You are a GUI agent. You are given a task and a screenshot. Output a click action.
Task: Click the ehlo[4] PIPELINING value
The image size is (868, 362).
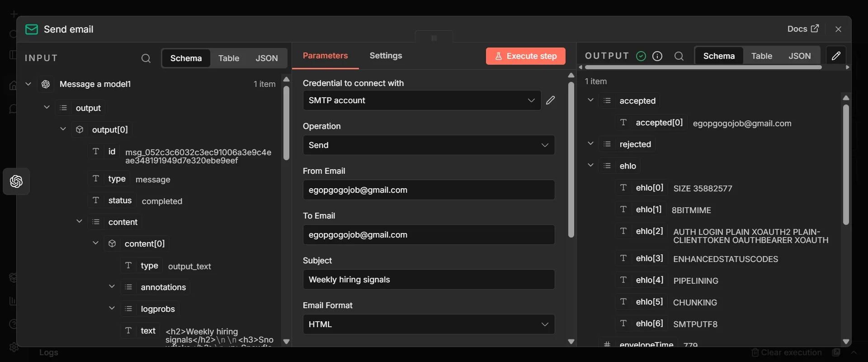(696, 281)
